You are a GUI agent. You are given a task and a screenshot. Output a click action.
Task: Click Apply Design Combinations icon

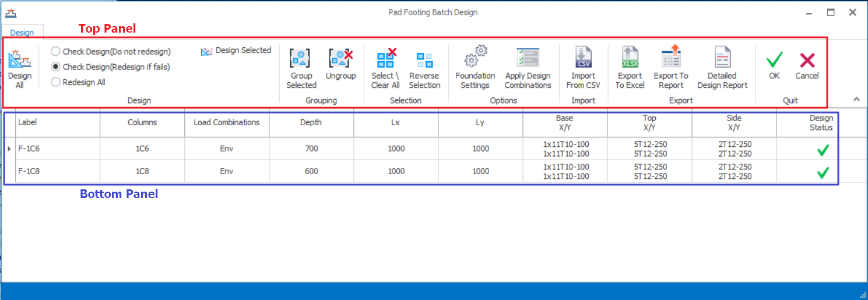point(528,58)
